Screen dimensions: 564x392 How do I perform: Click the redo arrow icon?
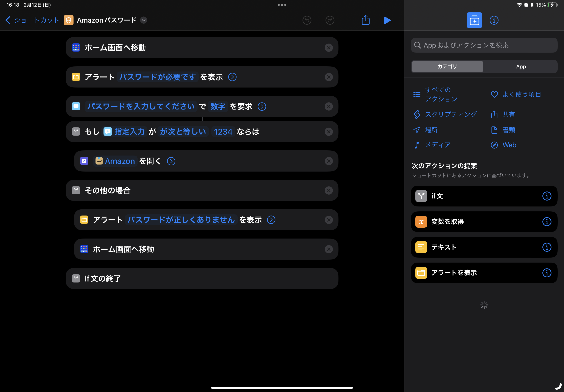[330, 20]
